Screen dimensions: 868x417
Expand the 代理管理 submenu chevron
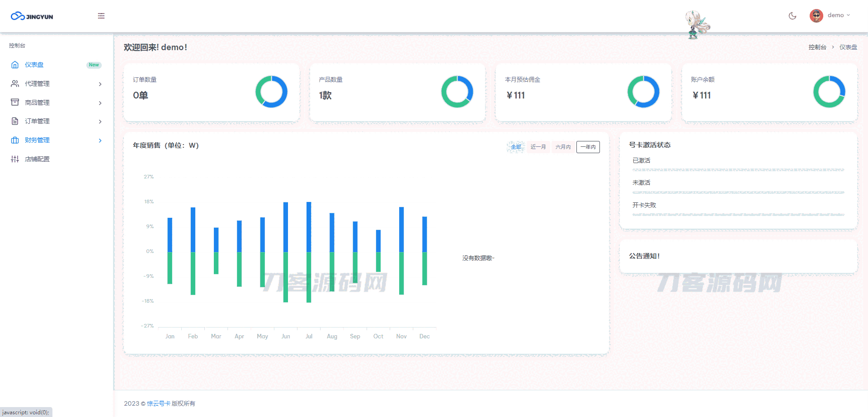100,84
